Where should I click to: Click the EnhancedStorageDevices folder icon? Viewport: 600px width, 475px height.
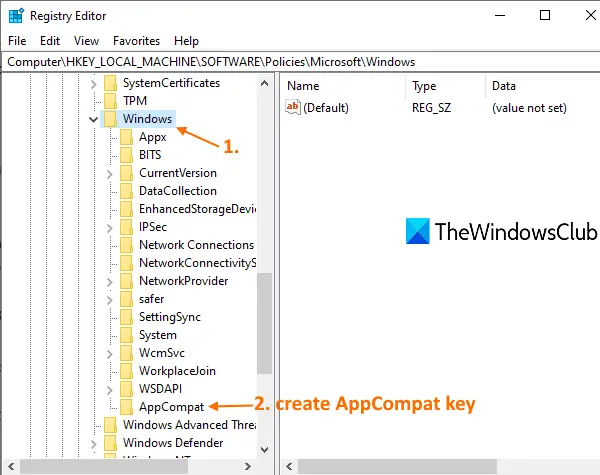[x=127, y=209]
